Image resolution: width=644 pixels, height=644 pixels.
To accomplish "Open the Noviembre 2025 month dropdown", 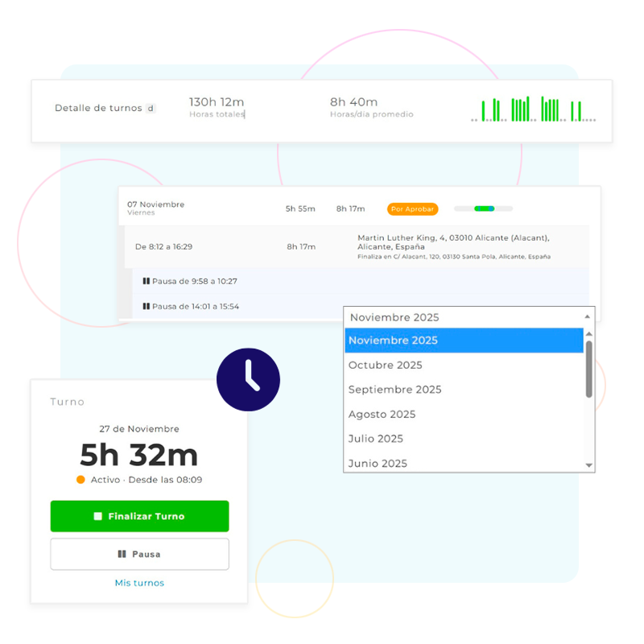I will [x=469, y=317].
